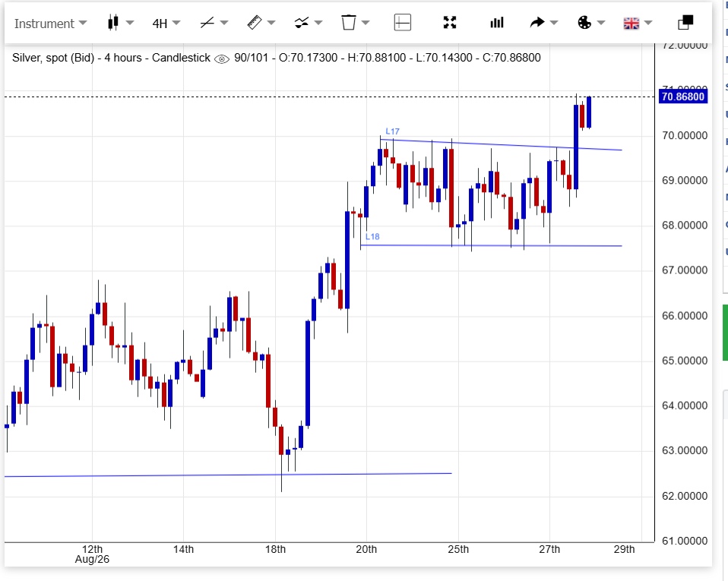Click the candlestick chart type icon
The image size is (728, 581).
click(112, 22)
